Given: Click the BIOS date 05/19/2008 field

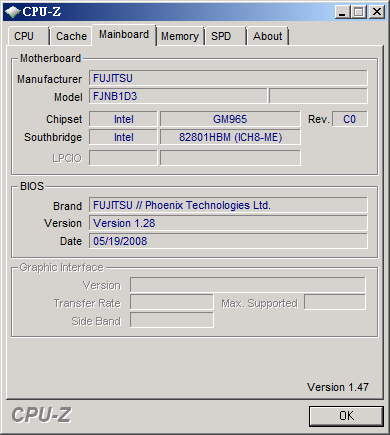Looking at the screenshot, I should tap(228, 241).
